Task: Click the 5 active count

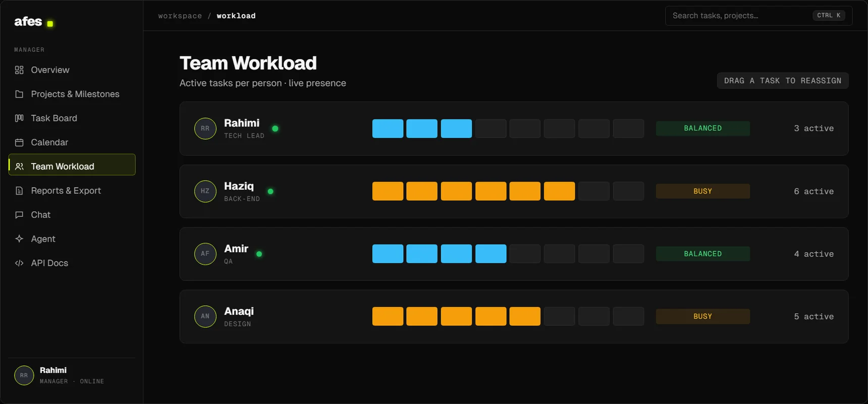Action: [x=813, y=316]
